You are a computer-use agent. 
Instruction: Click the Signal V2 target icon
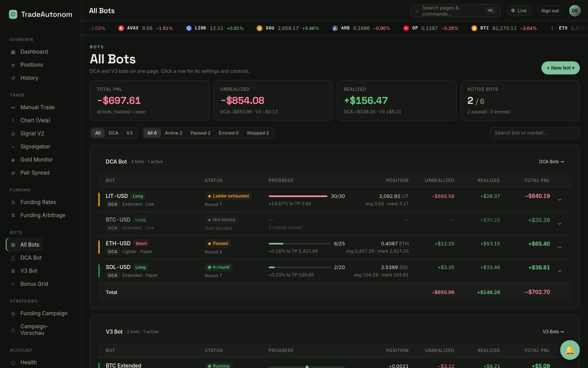pos(13,134)
